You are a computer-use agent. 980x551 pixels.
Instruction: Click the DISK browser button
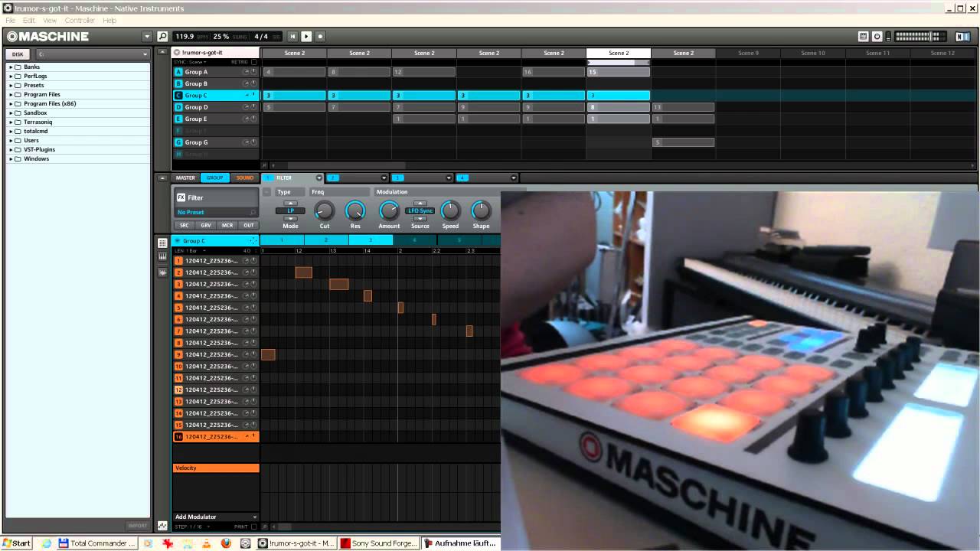pos(18,54)
